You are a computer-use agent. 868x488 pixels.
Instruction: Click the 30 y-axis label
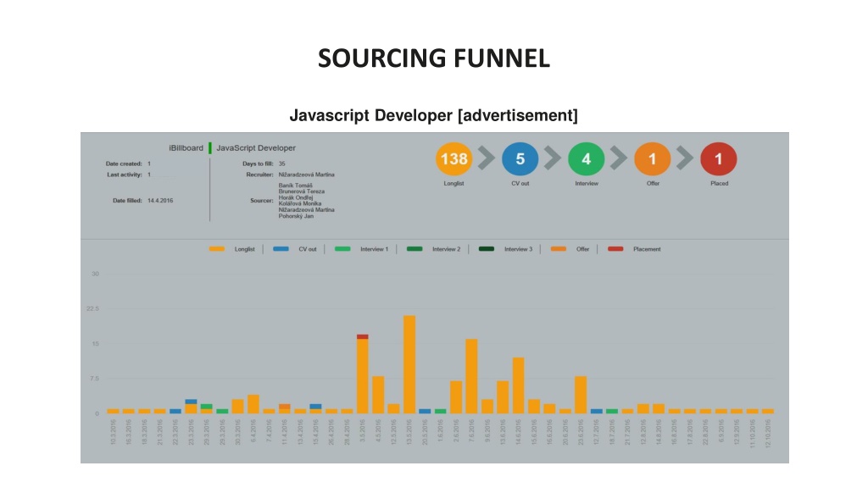(95, 274)
